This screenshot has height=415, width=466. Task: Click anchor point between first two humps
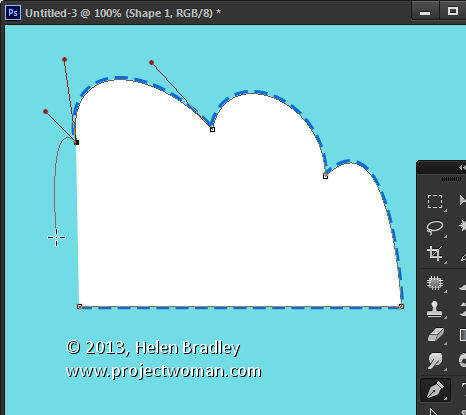212,129
